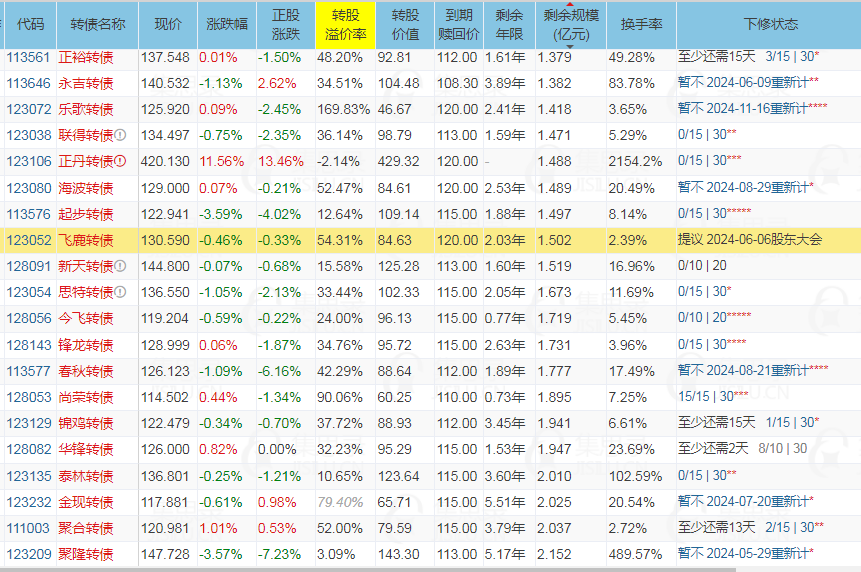Click 暂不 2024-06-09重新计 status for 永吉转债
Viewport: 861px width, 572px height.
click(x=748, y=82)
